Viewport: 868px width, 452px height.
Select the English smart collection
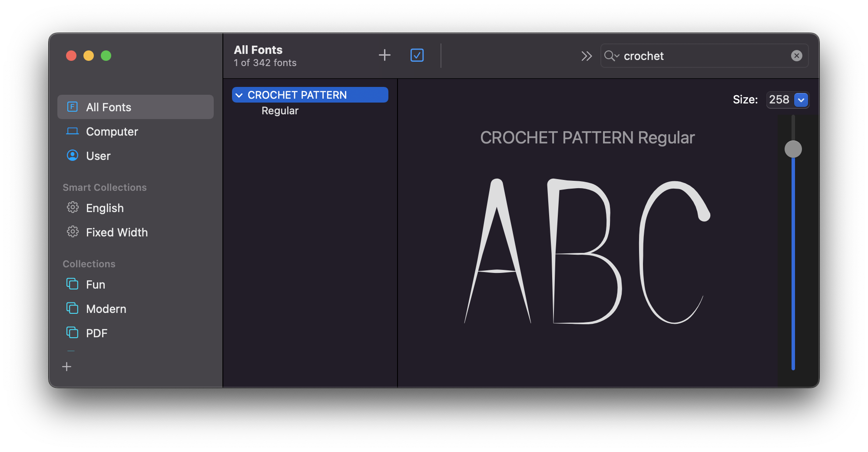135,208
